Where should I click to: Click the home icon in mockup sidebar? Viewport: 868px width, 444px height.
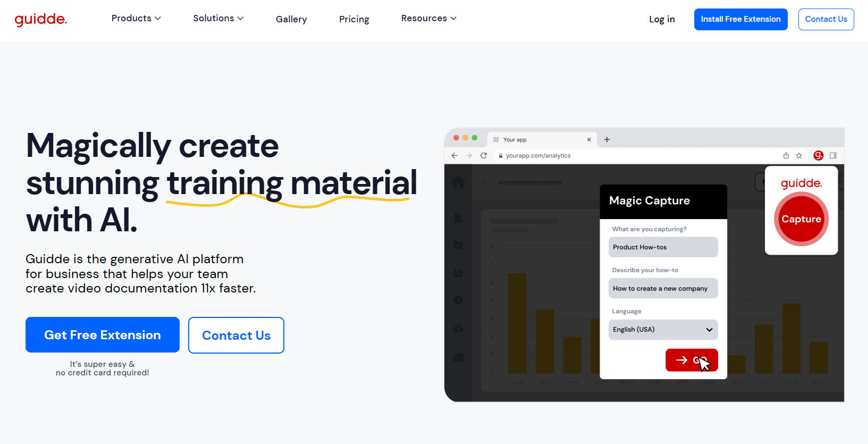tap(458, 182)
